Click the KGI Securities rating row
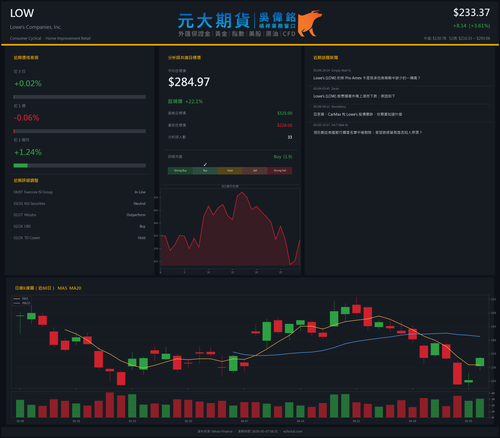This screenshot has height=438, width=500. (80, 203)
